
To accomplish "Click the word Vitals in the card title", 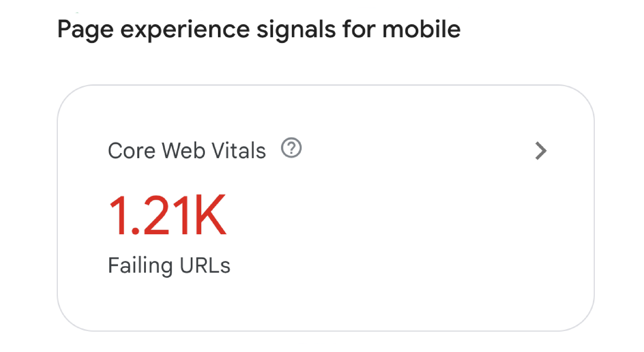I will click(239, 151).
